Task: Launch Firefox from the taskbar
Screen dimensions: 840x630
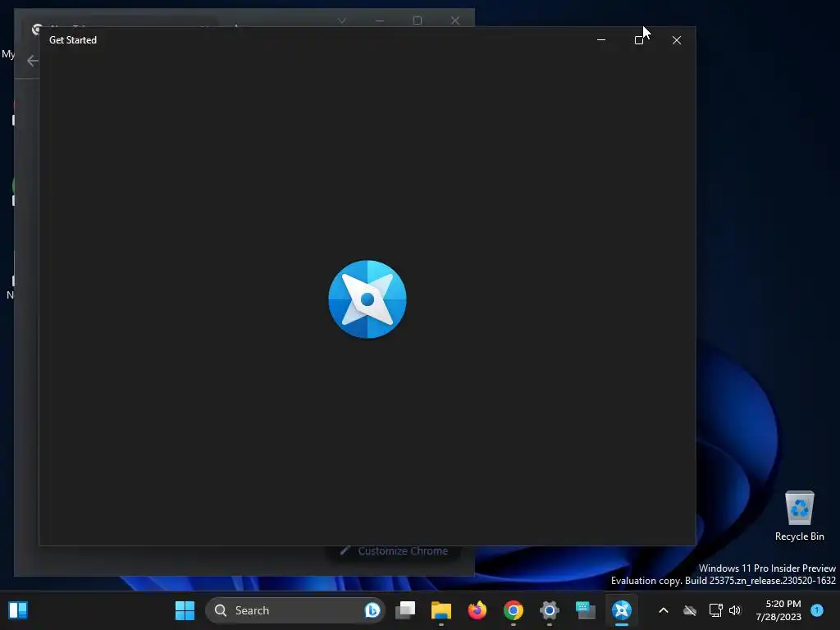Action: (x=477, y=610)
